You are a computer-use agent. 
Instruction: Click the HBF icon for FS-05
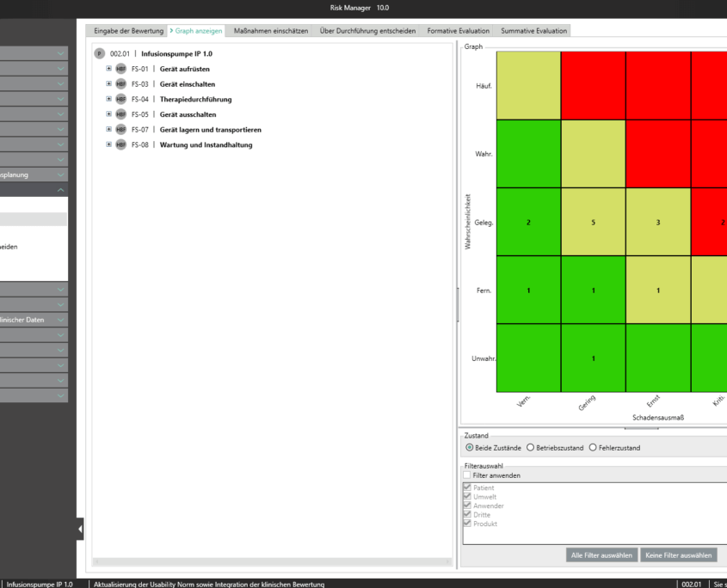tap(120, 114)
